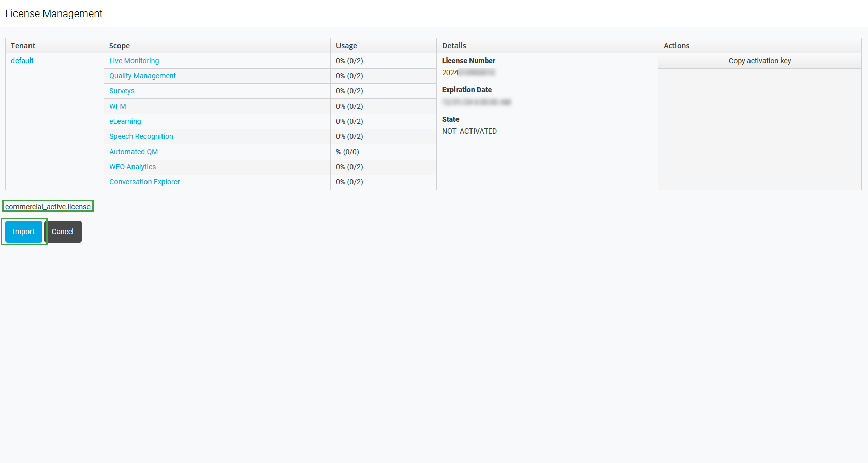The height and width of the screenshot is (463, 868).
Task: Open the Live Monitoring scope
Action: [134, 61]
